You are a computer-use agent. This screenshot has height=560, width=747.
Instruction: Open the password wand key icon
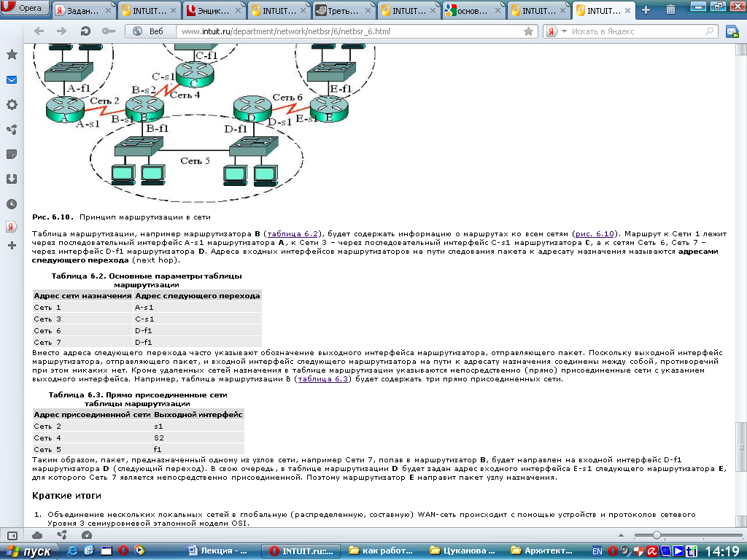click(109, 31)
